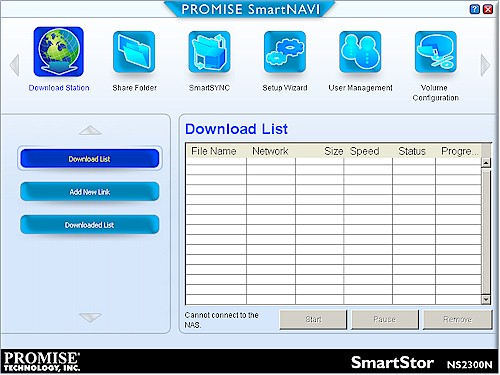
Task: Click the Download List heading
Action: (236, 129)
